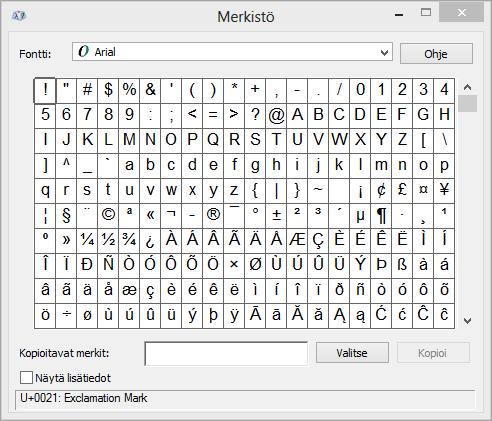This screenshot has width=492, height=421.
Task: Select the division ÷ sign
Action: click(66, 316)
